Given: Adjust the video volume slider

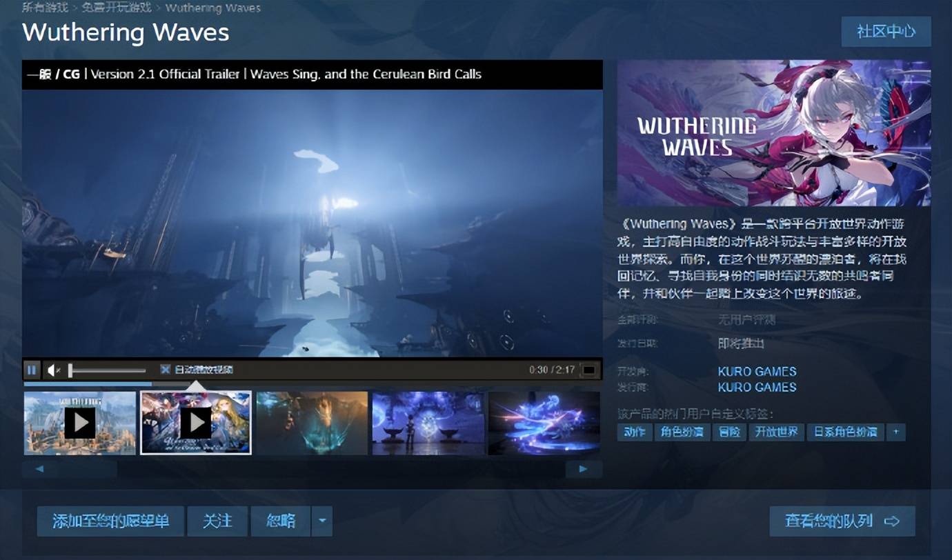Looking at the screenshot, I should coord(107,370).
